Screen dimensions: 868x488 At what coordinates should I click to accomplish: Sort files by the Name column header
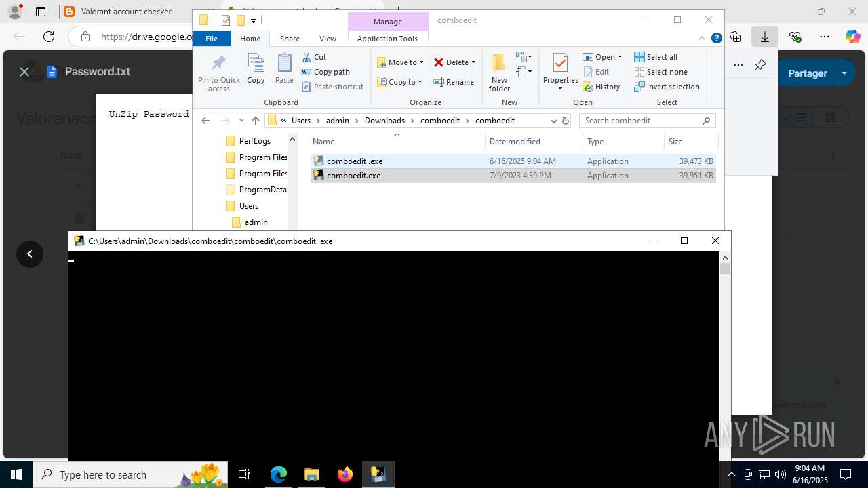tap(397, 142)
